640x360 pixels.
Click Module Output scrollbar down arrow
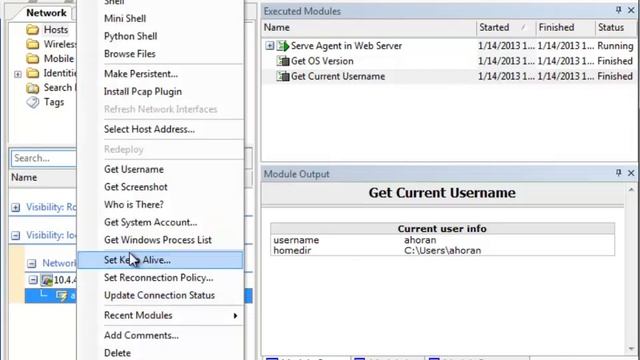click(631, 349)
